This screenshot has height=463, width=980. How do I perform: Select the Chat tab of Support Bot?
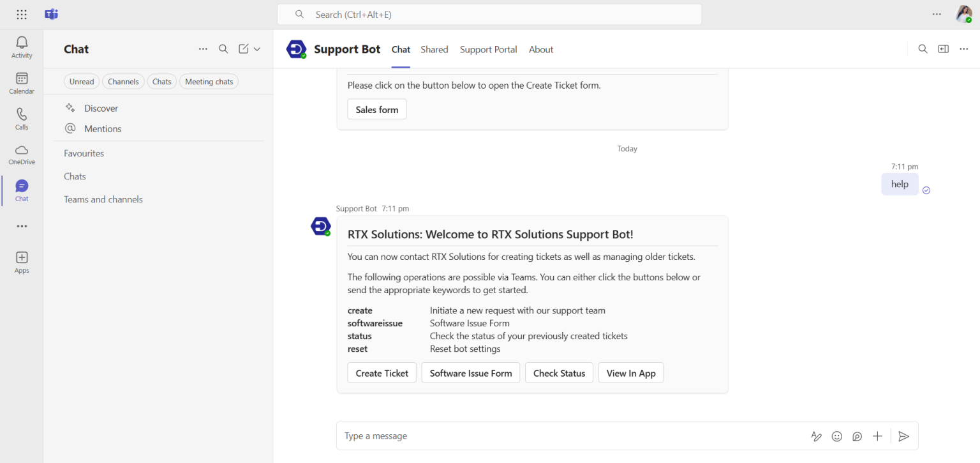click(401, 49)
